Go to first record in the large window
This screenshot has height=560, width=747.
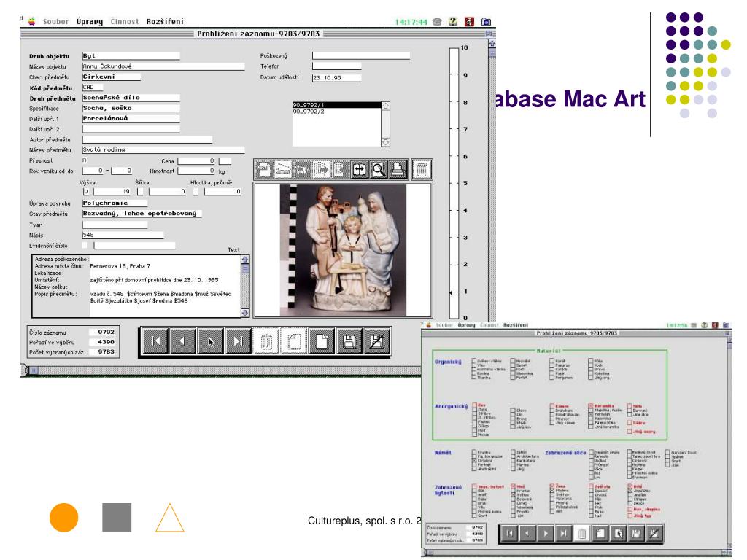155,341
